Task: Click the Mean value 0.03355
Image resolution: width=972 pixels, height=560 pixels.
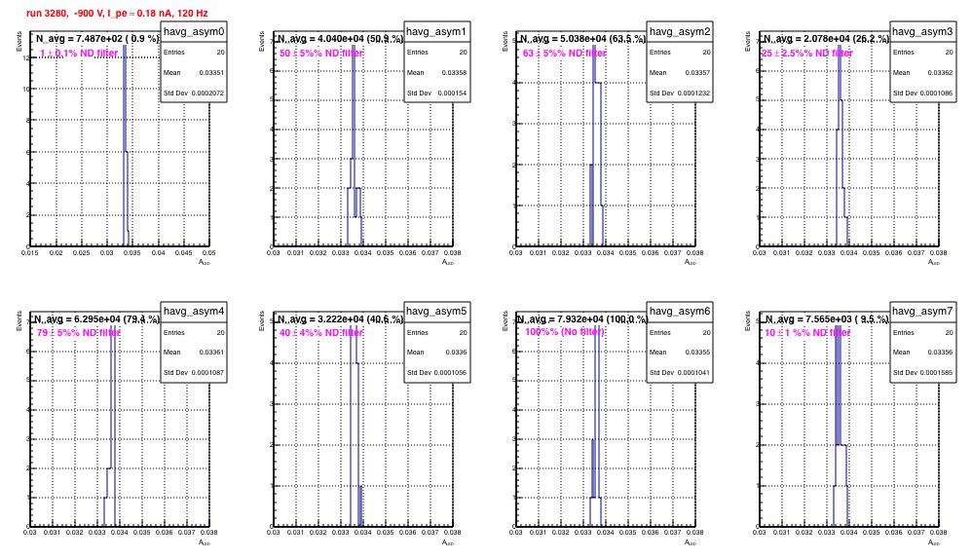Action: click(x=697, y=353)
